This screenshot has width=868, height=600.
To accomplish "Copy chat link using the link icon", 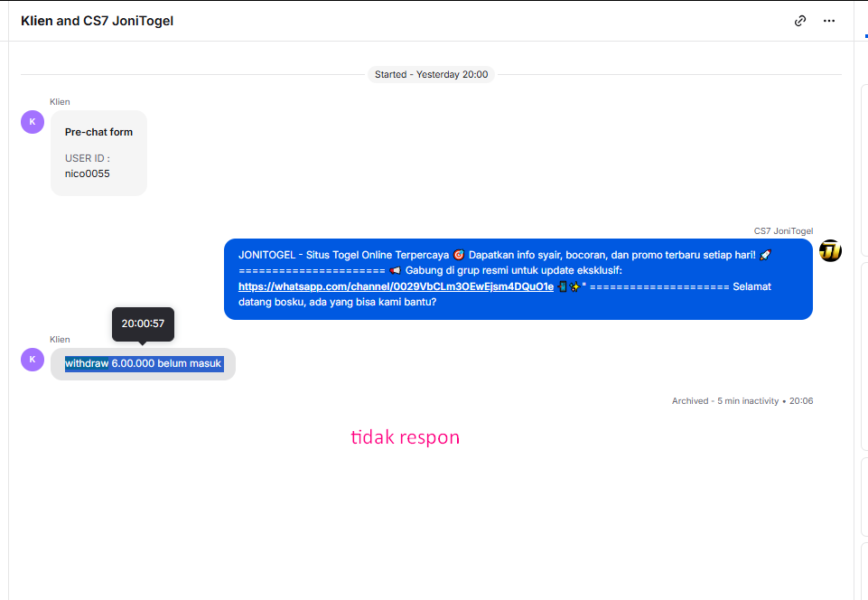I will click(800, 21).
